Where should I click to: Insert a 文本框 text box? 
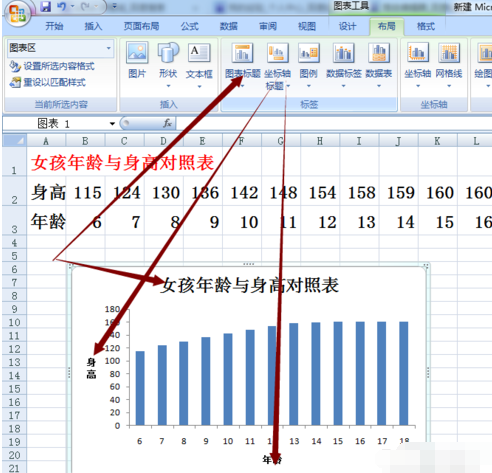[x=199, y=65]
